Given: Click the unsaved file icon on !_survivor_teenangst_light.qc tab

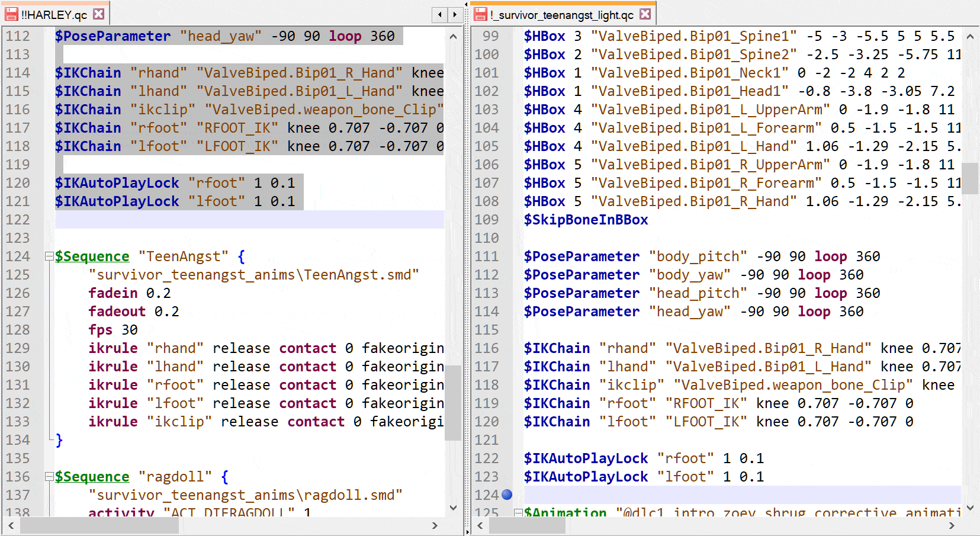Looking at the screenshot, I should 480,14.
